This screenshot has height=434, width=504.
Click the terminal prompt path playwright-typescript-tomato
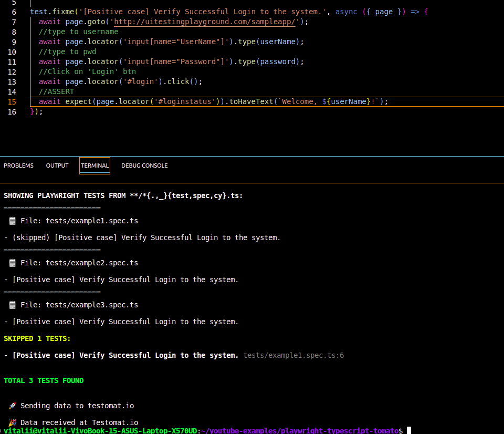coord(340,430)
